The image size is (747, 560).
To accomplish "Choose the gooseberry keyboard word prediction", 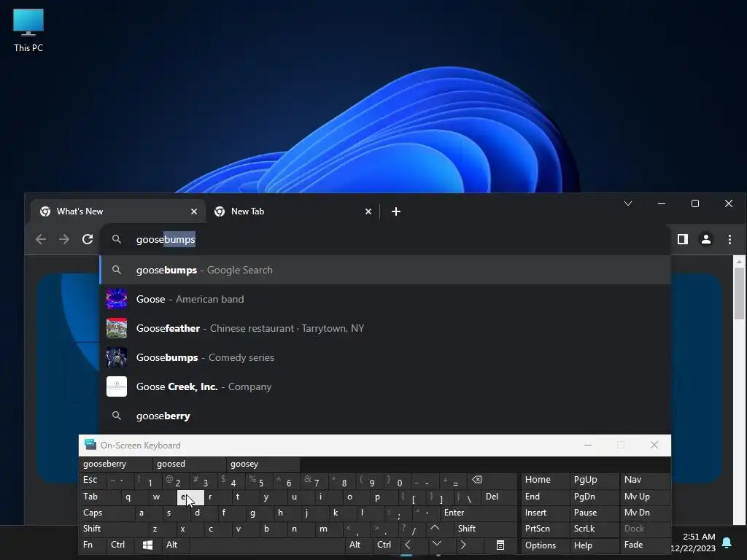I will point(115,464).
